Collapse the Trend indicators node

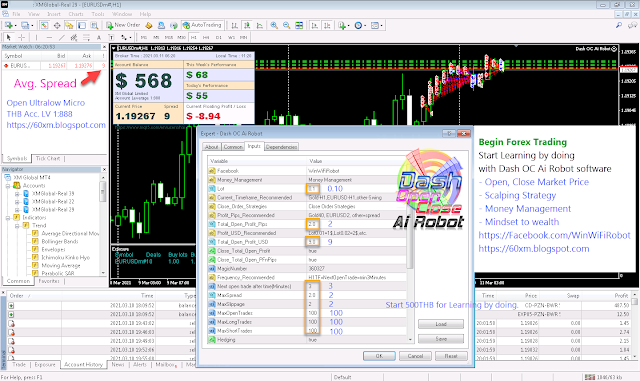17,225
